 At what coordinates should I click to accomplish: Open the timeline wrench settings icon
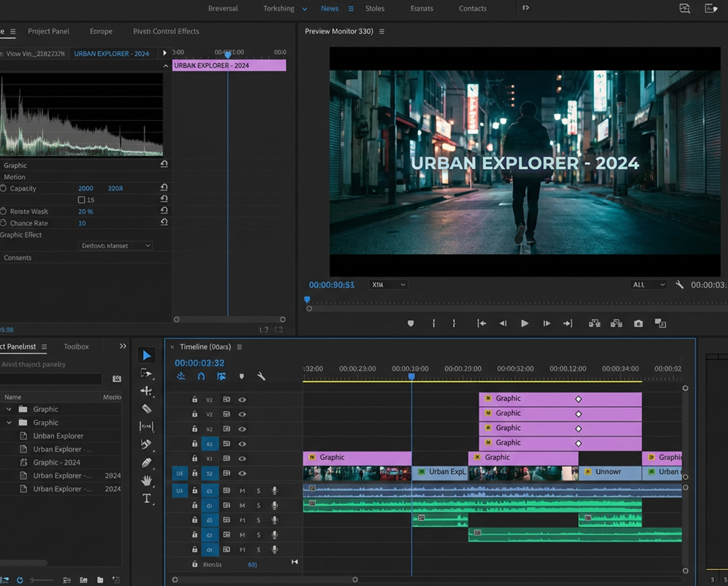261,376
